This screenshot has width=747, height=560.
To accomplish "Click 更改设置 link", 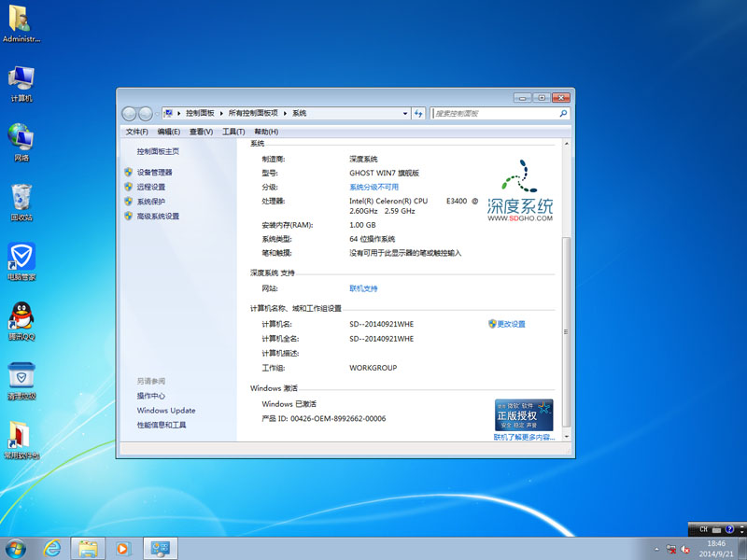I will (511, 324).
